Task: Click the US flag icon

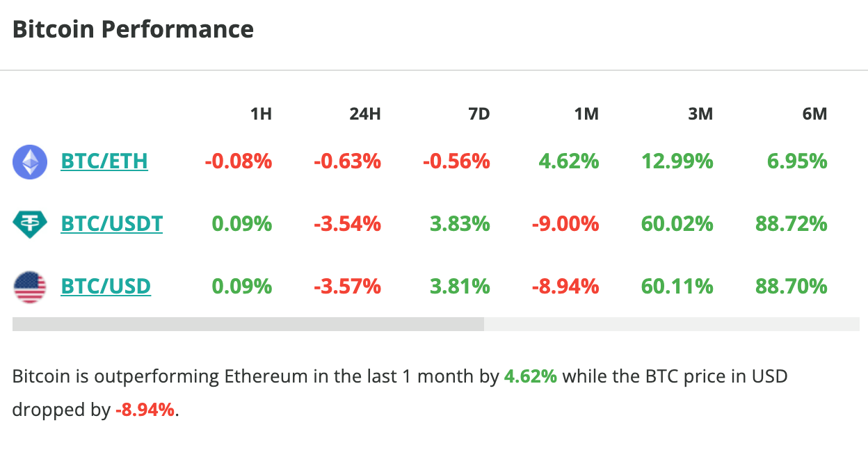Action: [x=30, y=287]
